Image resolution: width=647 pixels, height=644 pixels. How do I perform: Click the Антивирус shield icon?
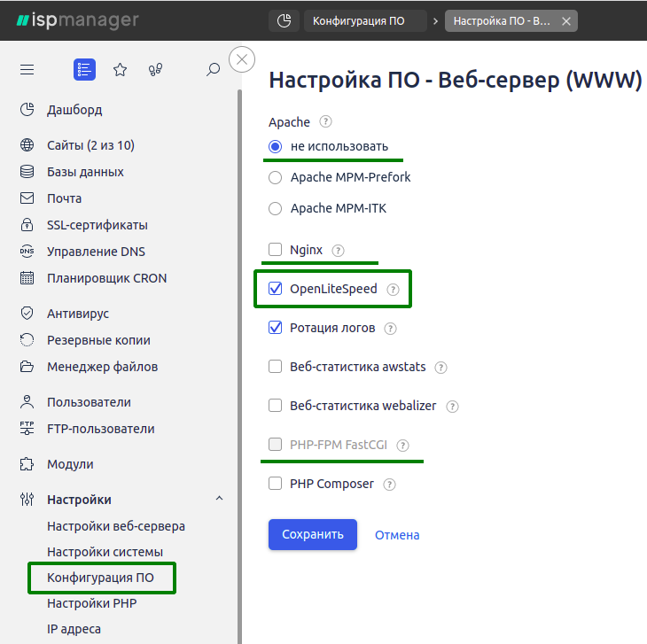tap(27, 314)
